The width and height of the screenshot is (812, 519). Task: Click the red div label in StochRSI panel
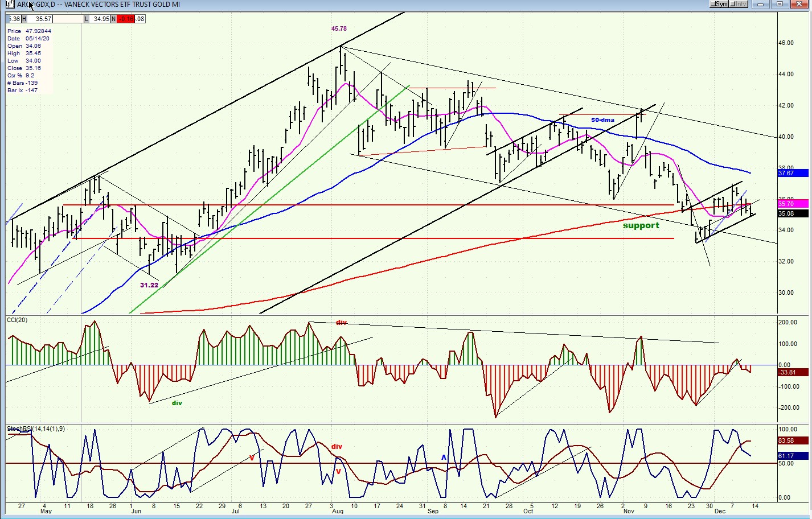(337, 447)
